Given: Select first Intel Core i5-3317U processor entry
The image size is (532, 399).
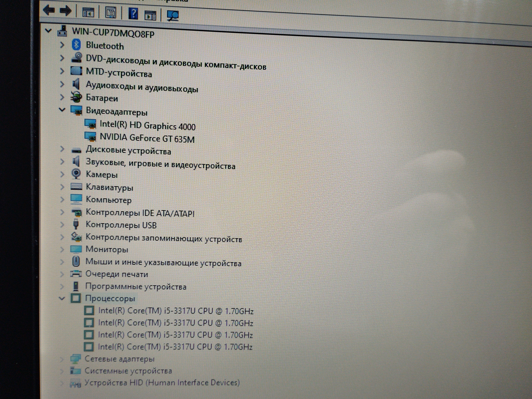Looking at the screenshot, I should click(176, 311).
